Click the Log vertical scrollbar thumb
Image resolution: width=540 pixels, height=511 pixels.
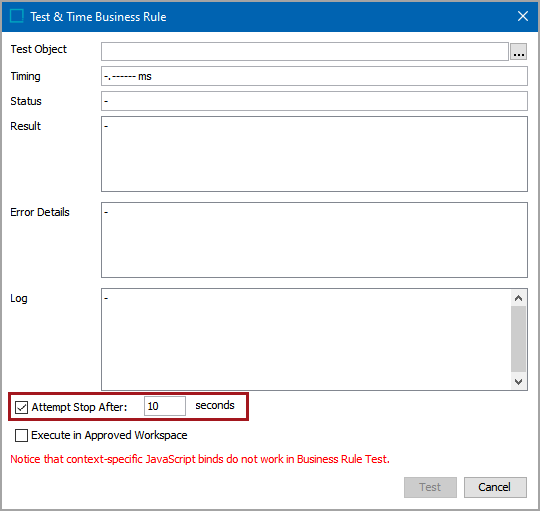pyautogui.click(x=518, y=339)
